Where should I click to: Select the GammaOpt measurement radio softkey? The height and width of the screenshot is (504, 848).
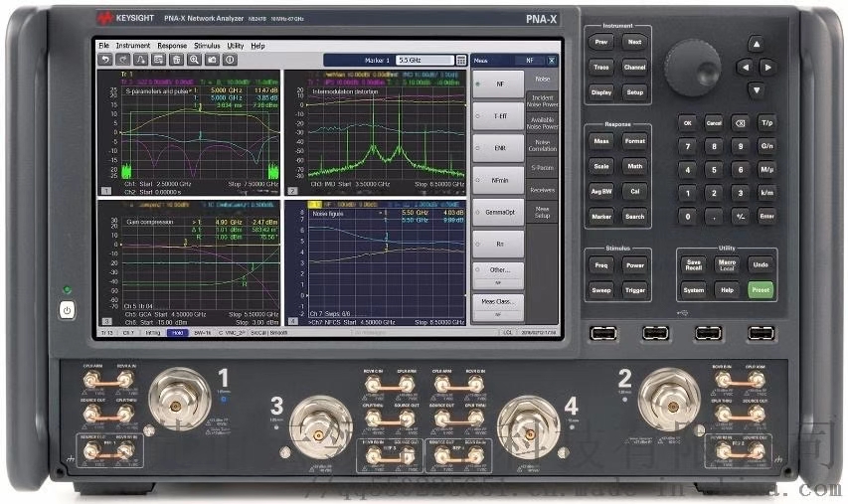click(498, 212)
